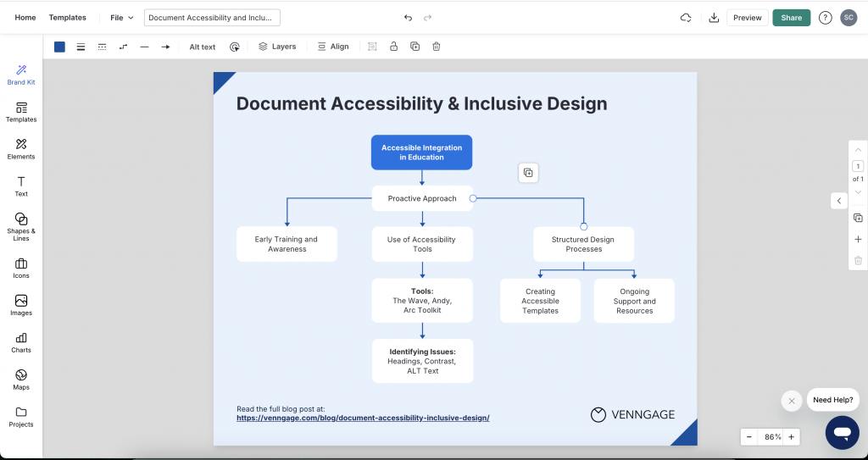Screen dimensions: 868x460
Task: Duplicate selection via toolbar copy icon
Action: pyautogui.click(x=415, y=47)
